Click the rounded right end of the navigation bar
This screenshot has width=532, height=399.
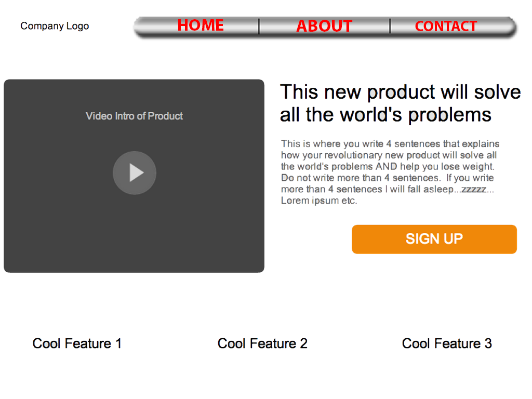510,26
